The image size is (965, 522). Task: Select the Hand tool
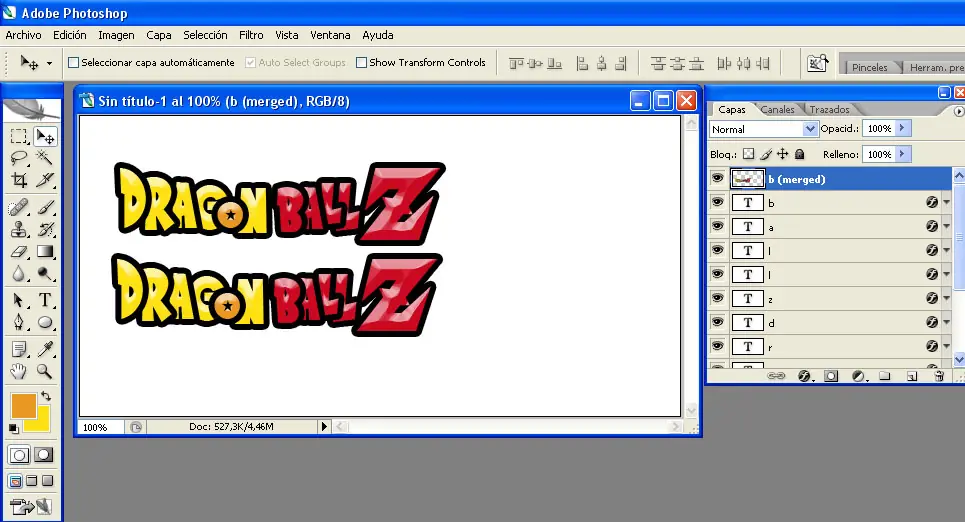[19, 371]
